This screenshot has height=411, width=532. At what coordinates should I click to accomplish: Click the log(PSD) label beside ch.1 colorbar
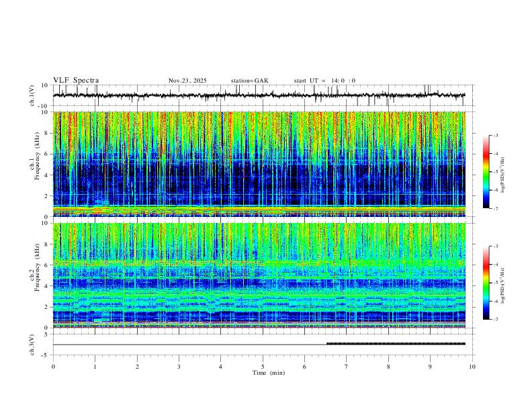point(502,175)
